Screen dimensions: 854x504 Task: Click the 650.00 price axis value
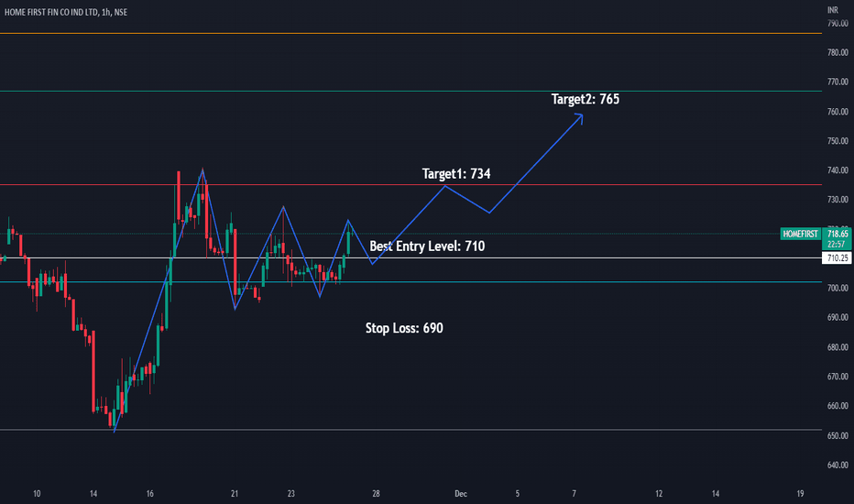838,436
